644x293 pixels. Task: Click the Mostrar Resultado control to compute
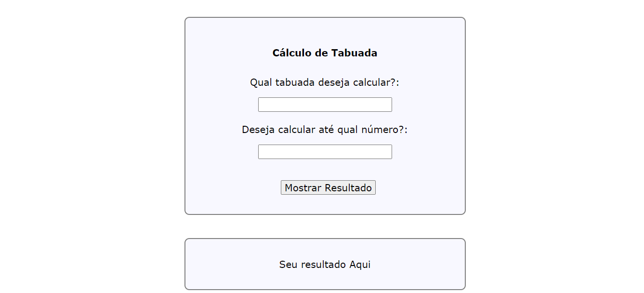click(328, 187)
